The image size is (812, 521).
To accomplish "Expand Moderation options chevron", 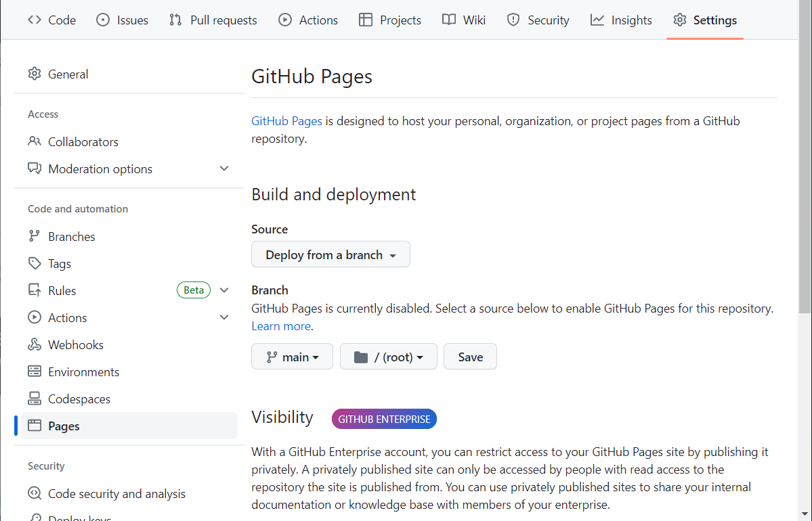I will coord(224,168).
